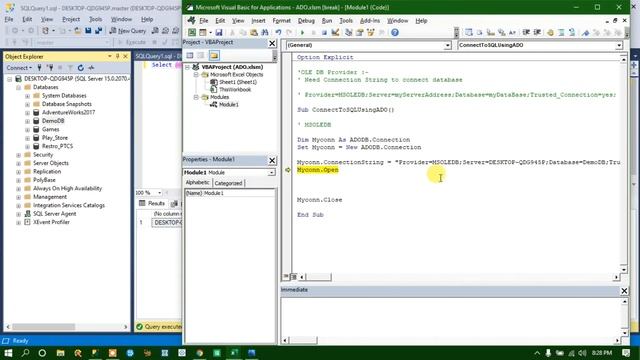Click the Outdent icon in Edit toolbar
Viewport: 640px width, 360px height.
point(538,32)
